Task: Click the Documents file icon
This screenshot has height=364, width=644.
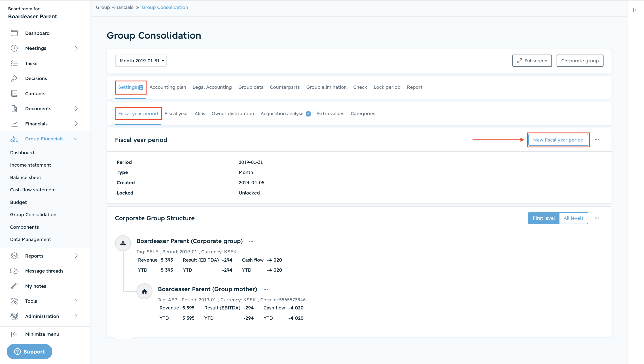Action: coord(14,108)
